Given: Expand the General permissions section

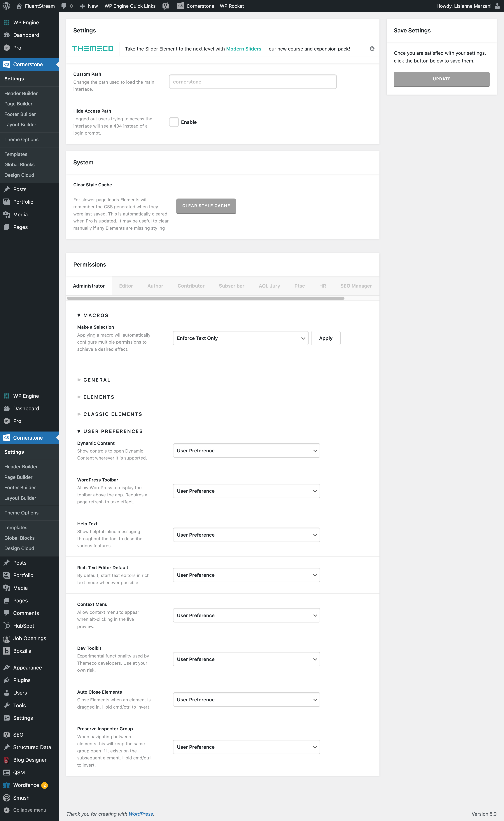Looking at the screenshot, I should [94, 380].
